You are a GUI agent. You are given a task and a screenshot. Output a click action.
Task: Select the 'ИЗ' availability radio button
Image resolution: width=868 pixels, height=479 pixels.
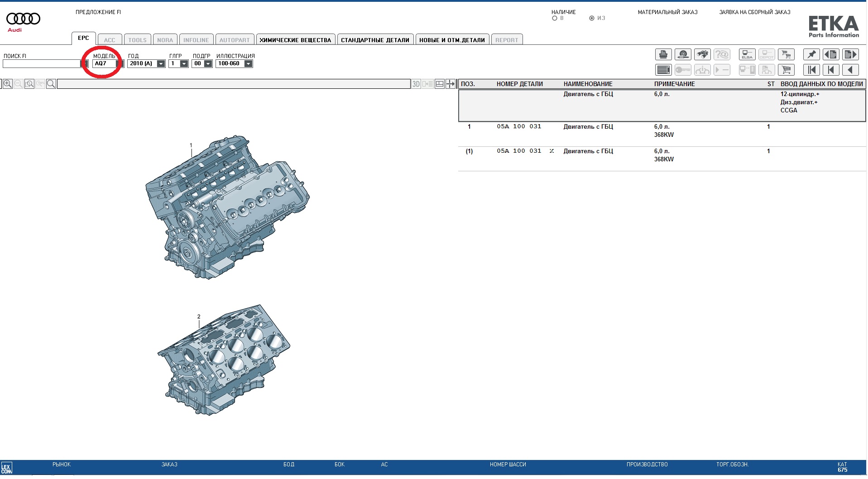click(592, 18)
